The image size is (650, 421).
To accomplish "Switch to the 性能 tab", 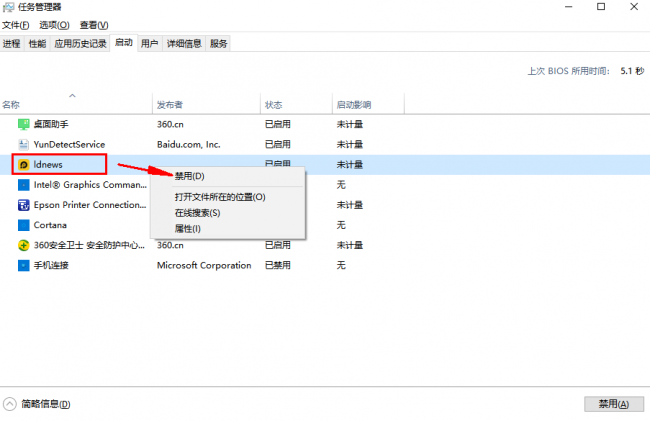I will point(37,44).
